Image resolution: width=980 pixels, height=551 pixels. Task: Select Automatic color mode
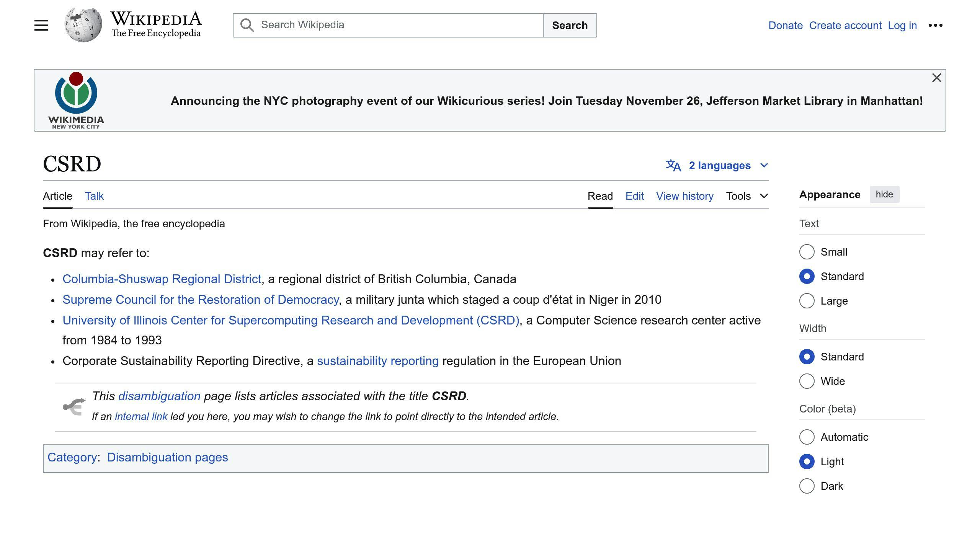point(807,437)
